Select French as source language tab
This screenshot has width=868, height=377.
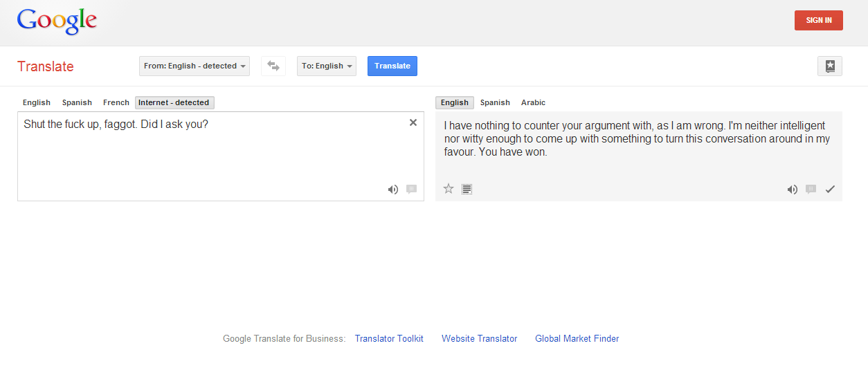pyautogui.click(x=116, y=102)
